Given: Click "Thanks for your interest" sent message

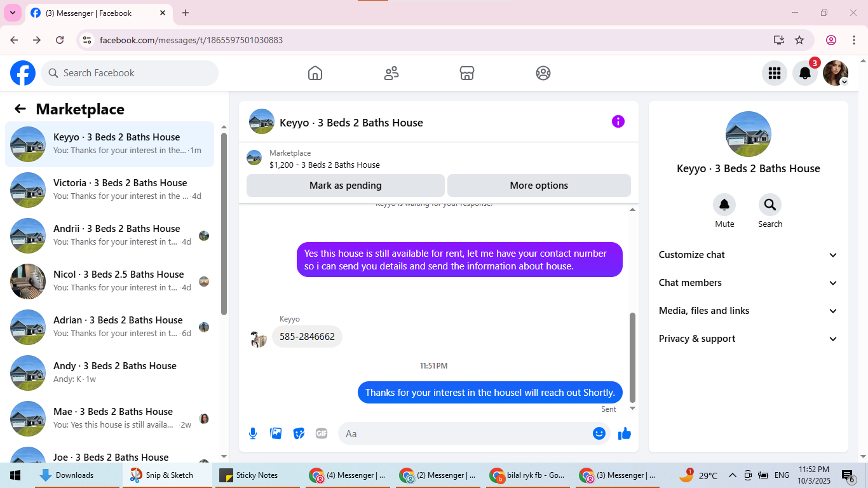Looking at the screenshot, I should click(x=490, y=392).
